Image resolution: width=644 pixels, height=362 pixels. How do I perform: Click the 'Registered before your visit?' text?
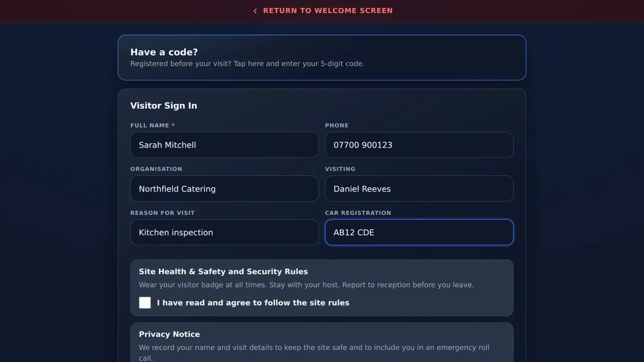point(247,64)
